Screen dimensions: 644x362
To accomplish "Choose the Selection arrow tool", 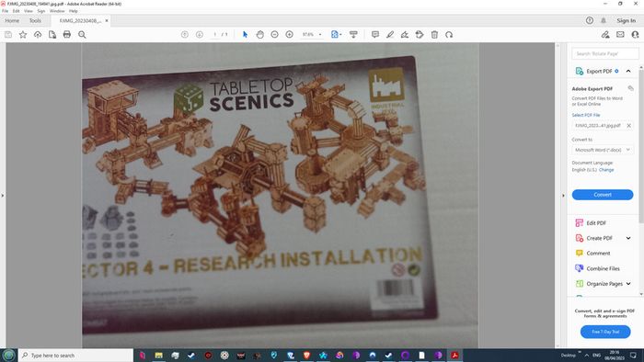I will pyautogui.click(x=246, y=35).
